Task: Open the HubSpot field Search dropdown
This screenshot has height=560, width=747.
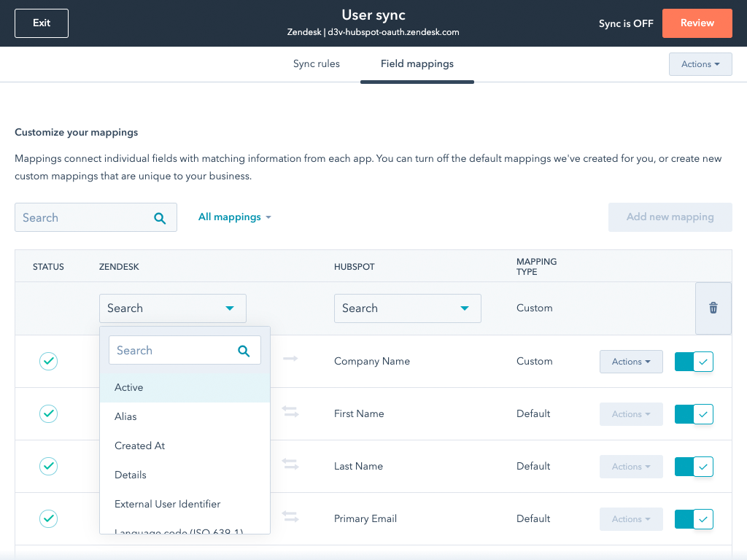Action: coord(407,308)
